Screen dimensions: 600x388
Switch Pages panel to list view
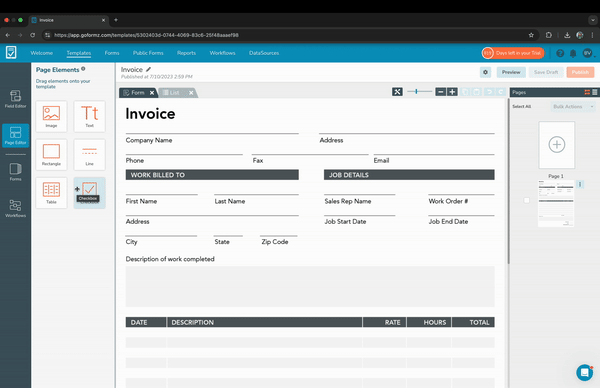pyautogui.click(x=595, y=92)
